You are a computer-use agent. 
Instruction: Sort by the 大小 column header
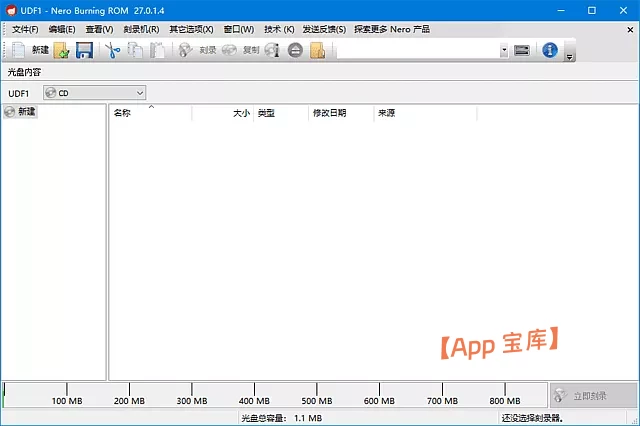click(x=222, y=113)
